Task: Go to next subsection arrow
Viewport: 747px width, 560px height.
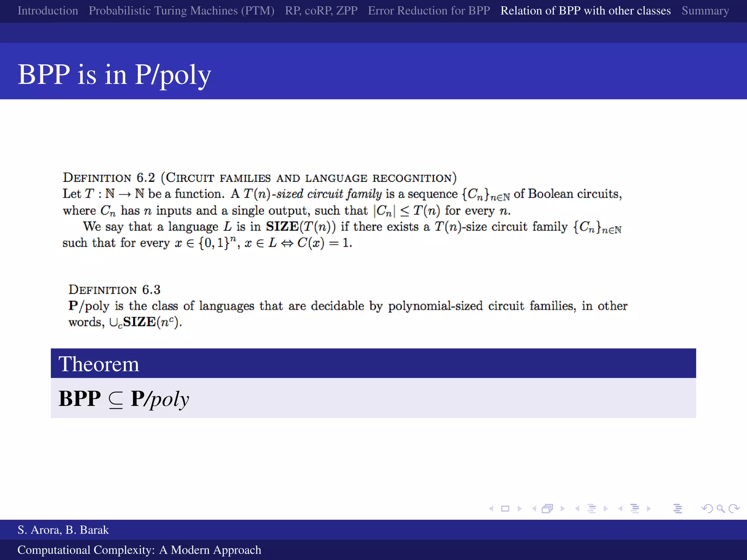Action: 606,509
